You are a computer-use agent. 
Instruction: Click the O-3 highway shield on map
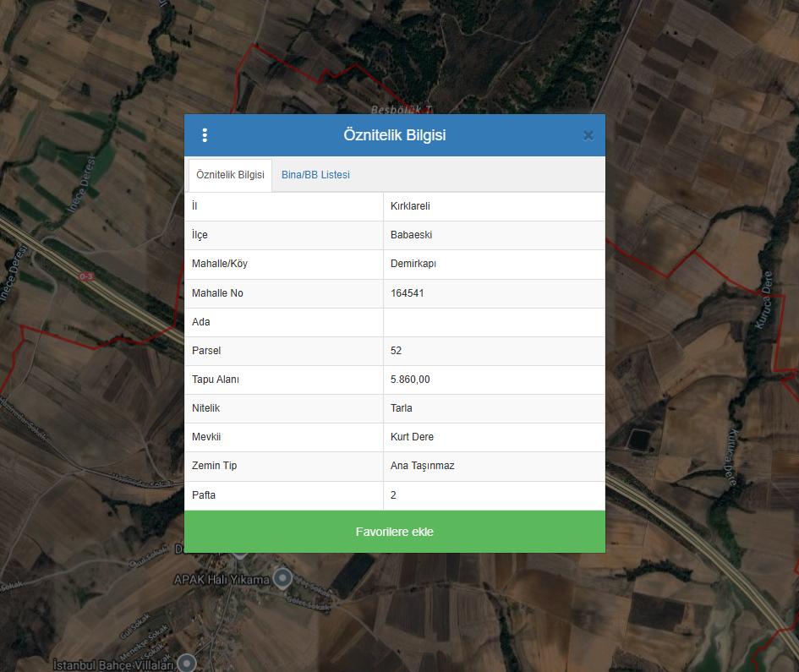point(86,276)
